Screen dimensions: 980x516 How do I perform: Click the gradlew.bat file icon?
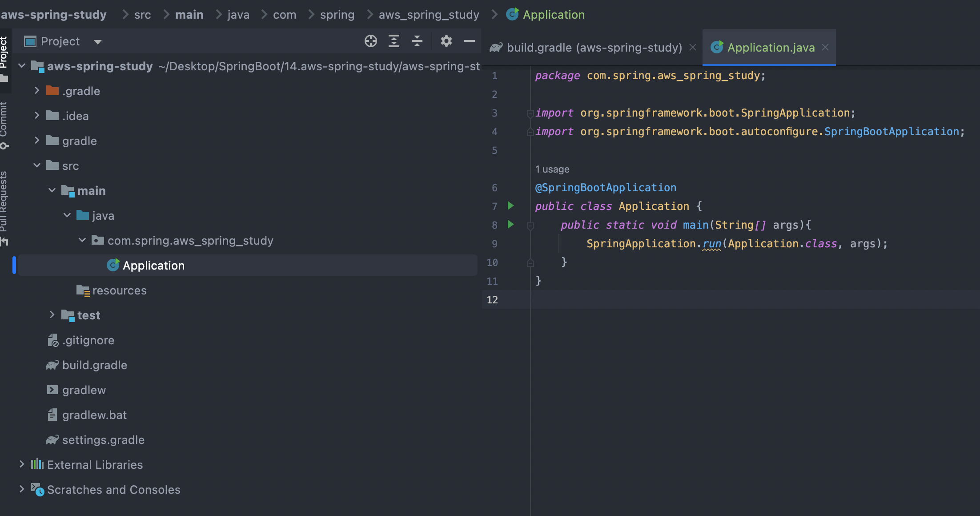pyautogui.click(x=52, y=415)
